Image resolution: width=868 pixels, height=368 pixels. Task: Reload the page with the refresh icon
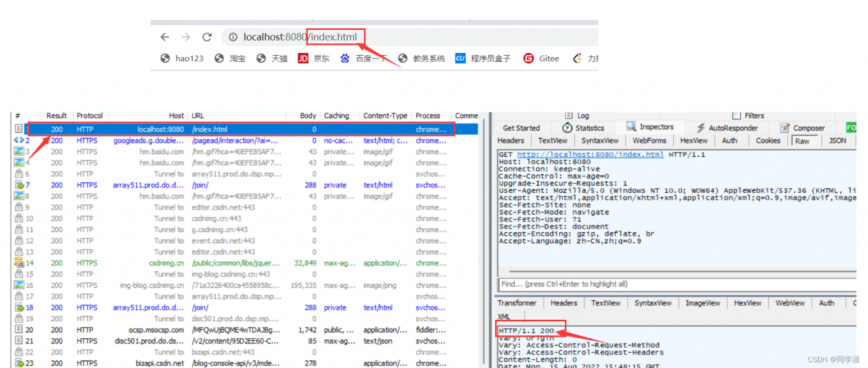(x=208, y=37)
